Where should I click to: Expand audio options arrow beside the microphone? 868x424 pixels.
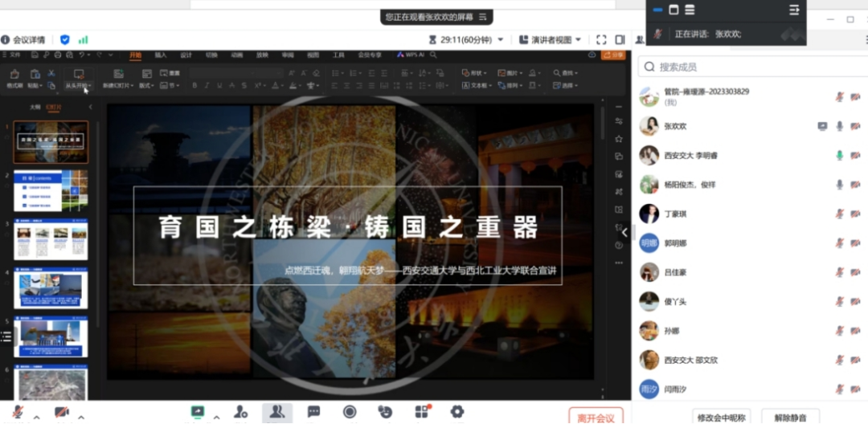(35, 417)
